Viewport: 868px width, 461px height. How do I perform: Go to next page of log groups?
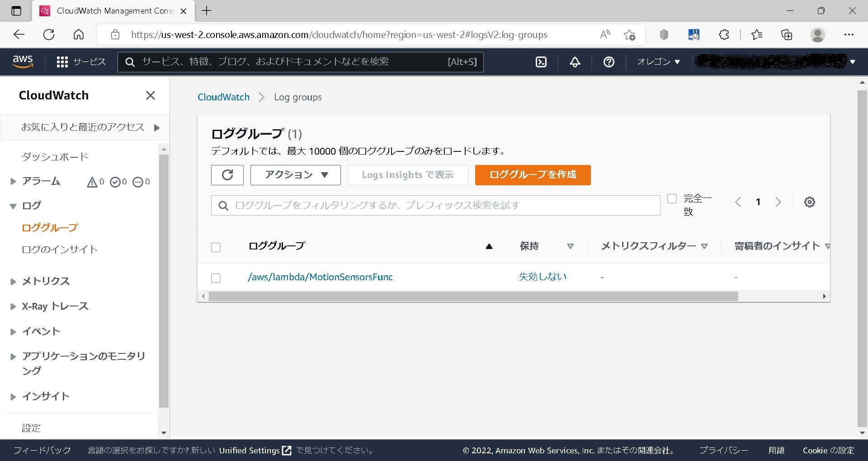(778, 202)
